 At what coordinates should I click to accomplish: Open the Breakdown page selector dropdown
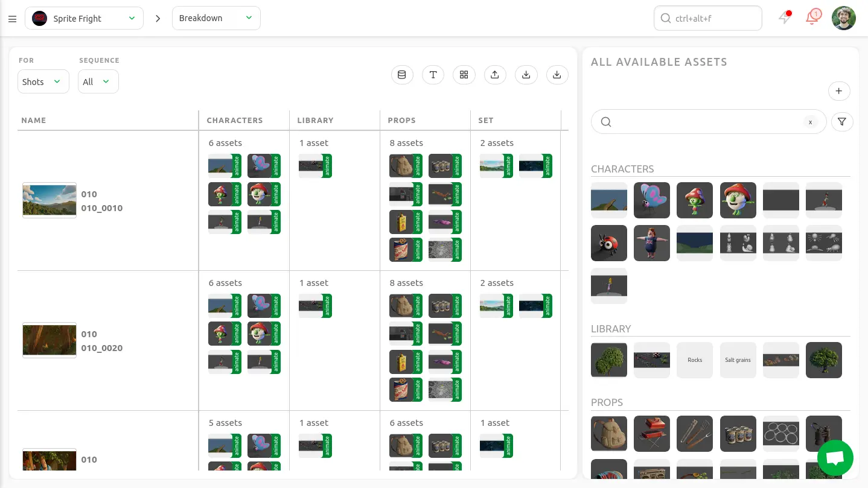(x=216, y=18)
